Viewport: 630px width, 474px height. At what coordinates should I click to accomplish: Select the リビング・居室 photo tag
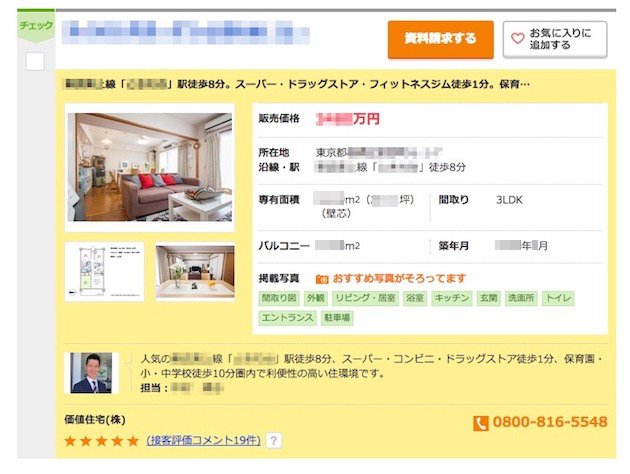[x=365, y=298]
